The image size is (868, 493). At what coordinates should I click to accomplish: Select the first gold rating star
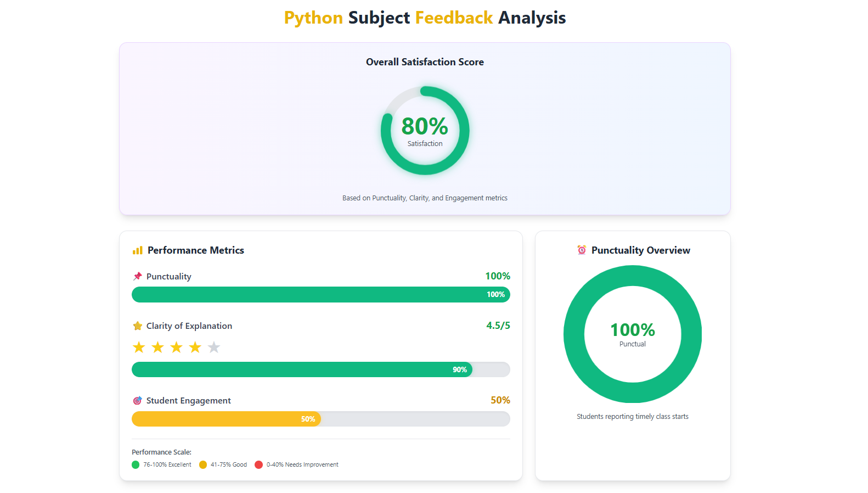[x=139, y=348]
